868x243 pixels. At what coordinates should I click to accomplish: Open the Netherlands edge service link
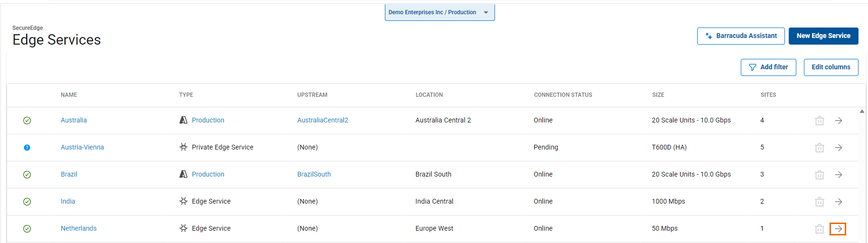pyautogui.click(x=78, y=228)
